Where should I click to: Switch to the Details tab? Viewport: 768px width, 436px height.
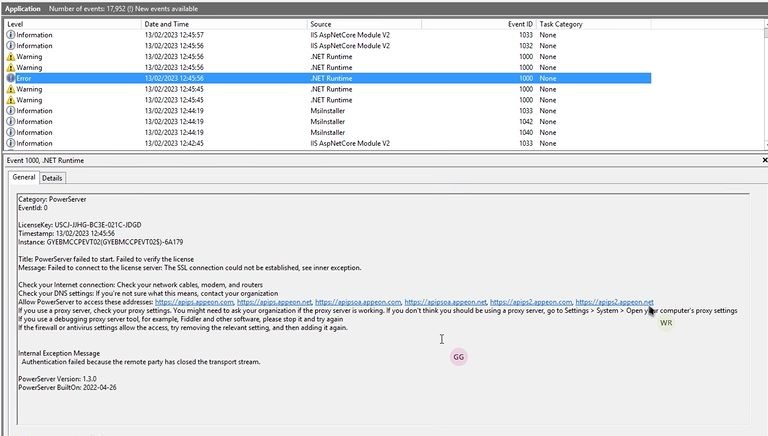pos(52,178)
